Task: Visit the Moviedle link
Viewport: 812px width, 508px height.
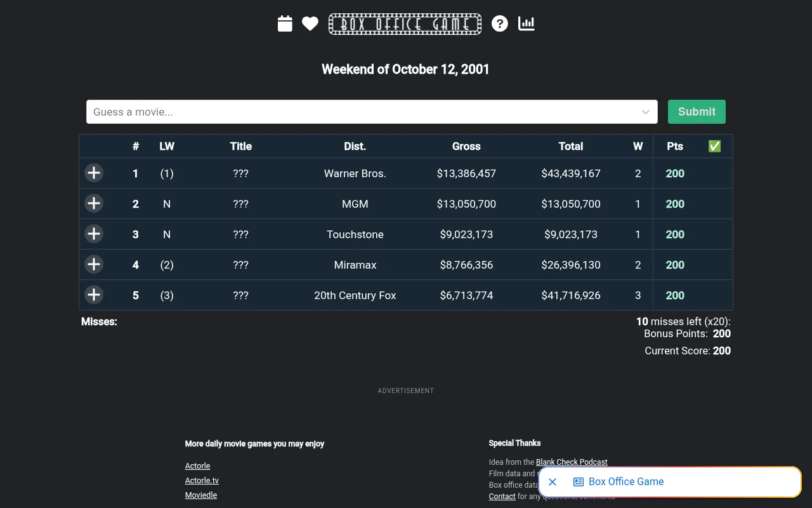Action: 201,495
